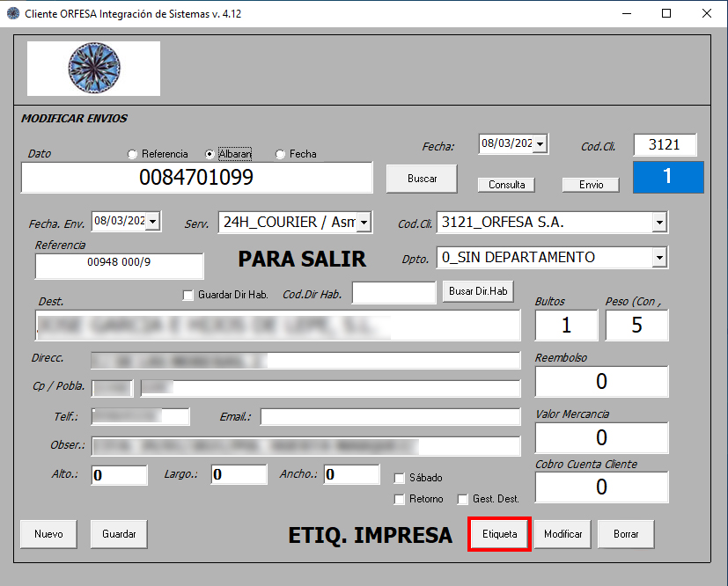Click the Busar Dir.Hab button
Image resolution: width=728 pixels, height=586 pixels.
(x=479, y=291)
